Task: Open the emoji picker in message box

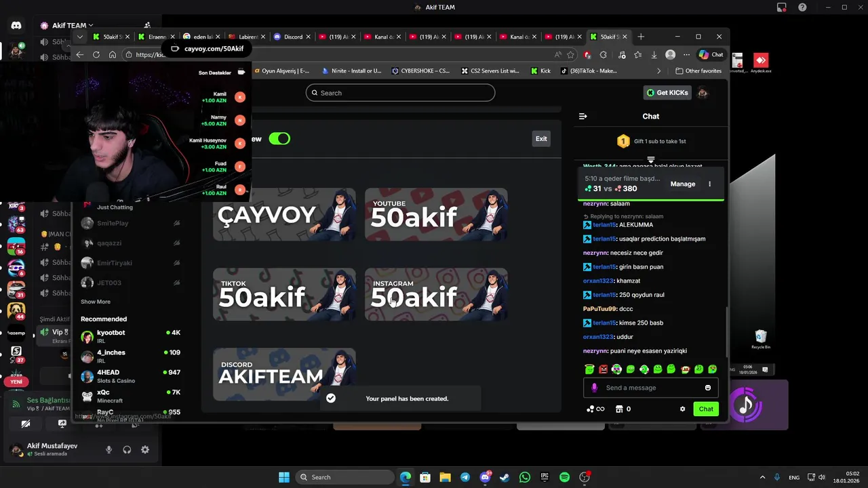Action: coord(707,388)
